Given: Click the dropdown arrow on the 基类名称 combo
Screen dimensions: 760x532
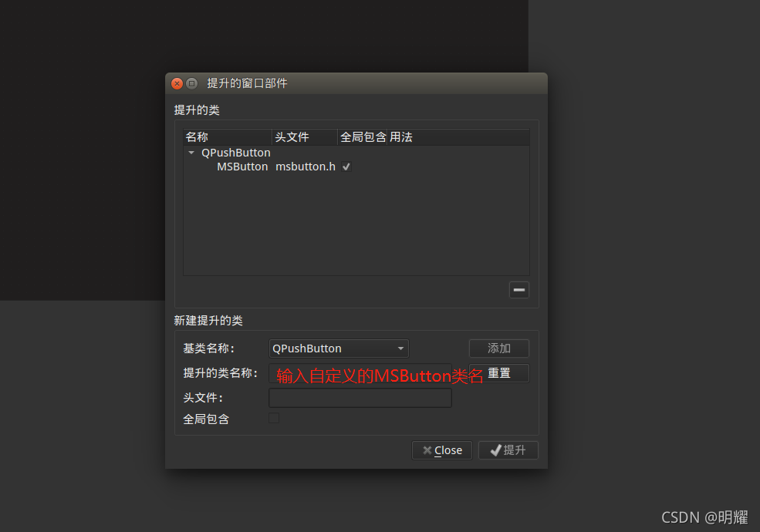Looking at the screenshot, I should 401,348.
